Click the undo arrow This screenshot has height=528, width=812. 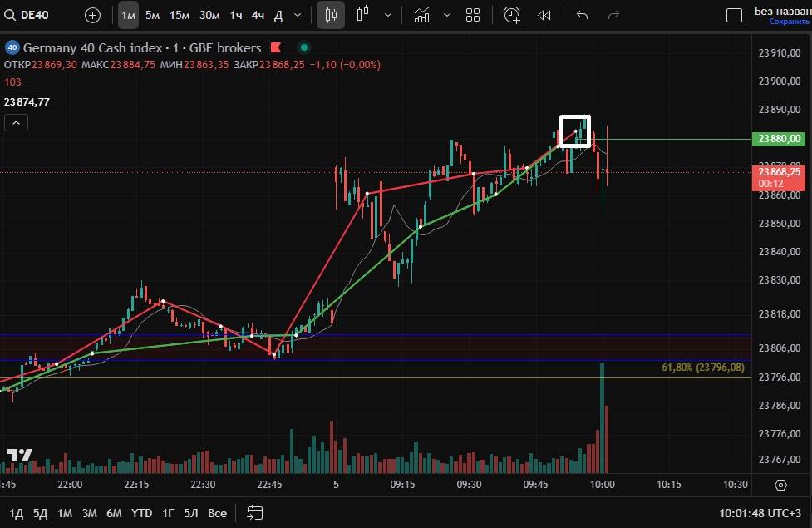tap(582, 15)
